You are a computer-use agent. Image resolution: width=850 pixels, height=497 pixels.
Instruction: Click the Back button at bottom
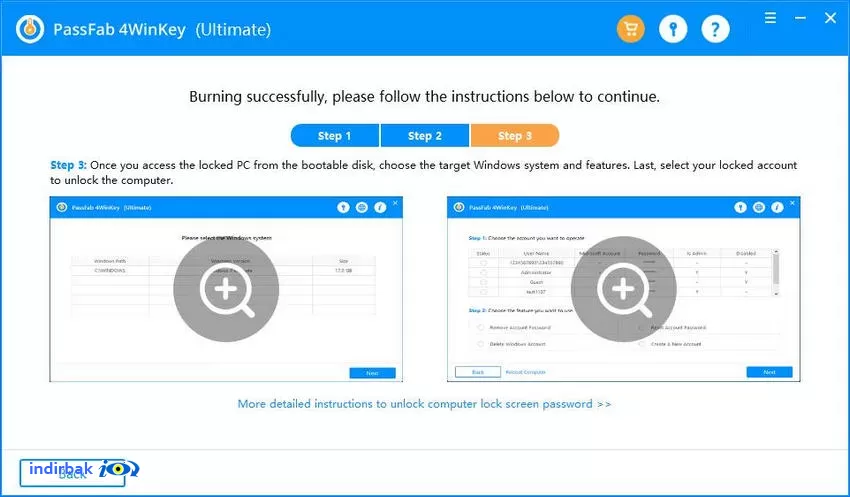pyautogui.click(x=73, y=473)
